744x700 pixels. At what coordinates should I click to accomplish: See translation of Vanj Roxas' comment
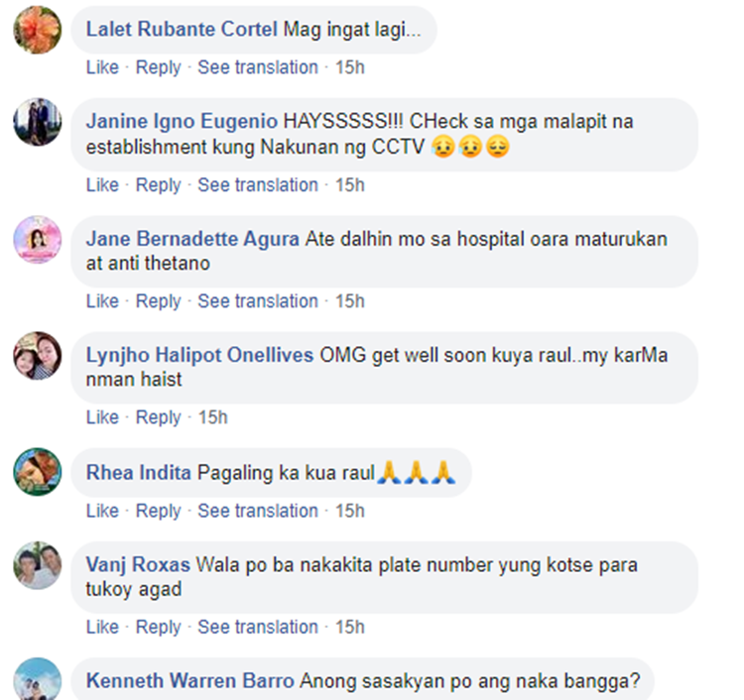(258, 627)
